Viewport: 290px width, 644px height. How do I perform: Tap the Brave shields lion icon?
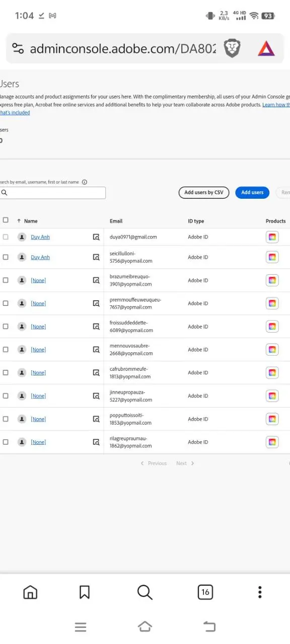pos(232,49)
